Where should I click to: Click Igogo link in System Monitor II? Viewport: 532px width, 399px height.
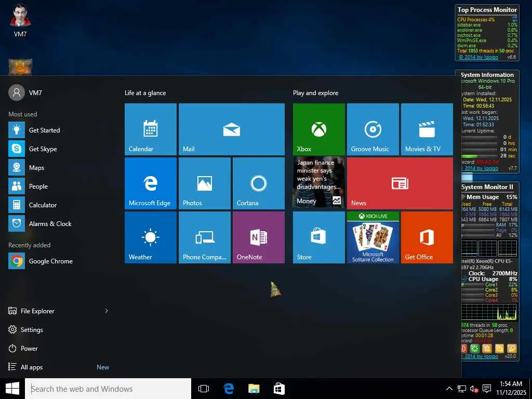tap(480, 356)
